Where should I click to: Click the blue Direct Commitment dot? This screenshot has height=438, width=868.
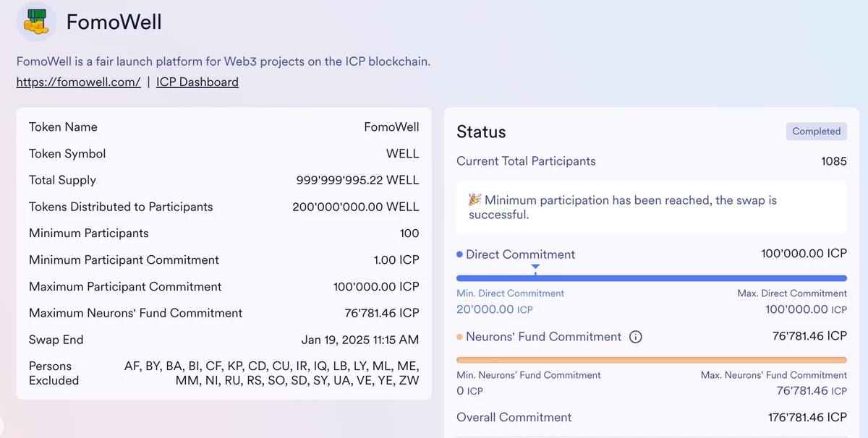[x=460, y=254]
